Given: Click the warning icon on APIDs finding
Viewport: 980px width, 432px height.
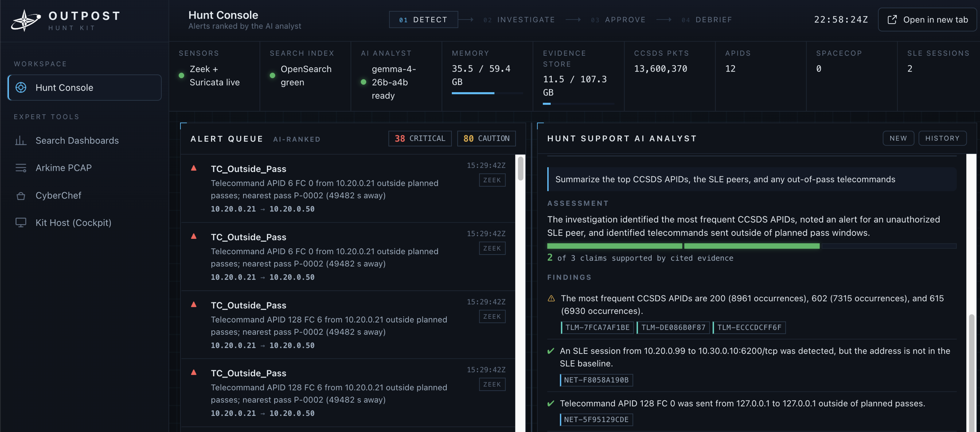Looking at the screenshot, I should click(x=551, y=299).
